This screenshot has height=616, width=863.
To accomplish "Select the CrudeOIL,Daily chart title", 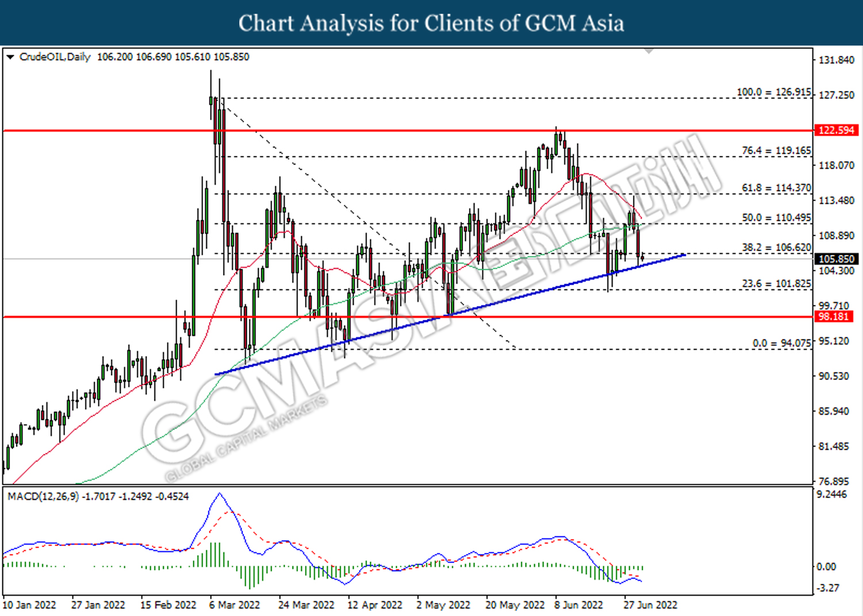I will [55, 57].
